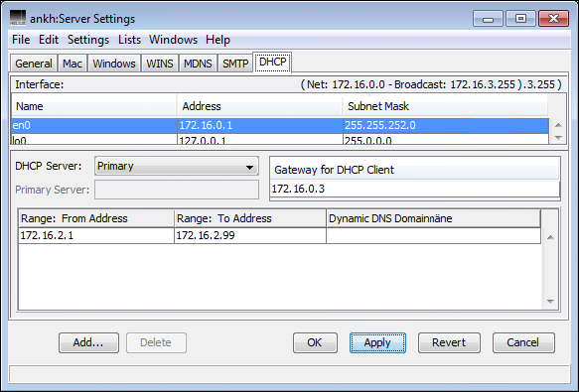Click the 127.0.0.1 address cell
Screen dimensions: 579x392
coord(260,140)
